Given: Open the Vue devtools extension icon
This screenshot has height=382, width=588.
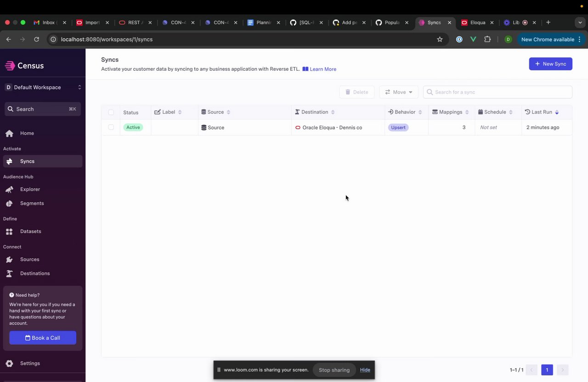Looking at the screenshot, I should click(x=473, y=40).
